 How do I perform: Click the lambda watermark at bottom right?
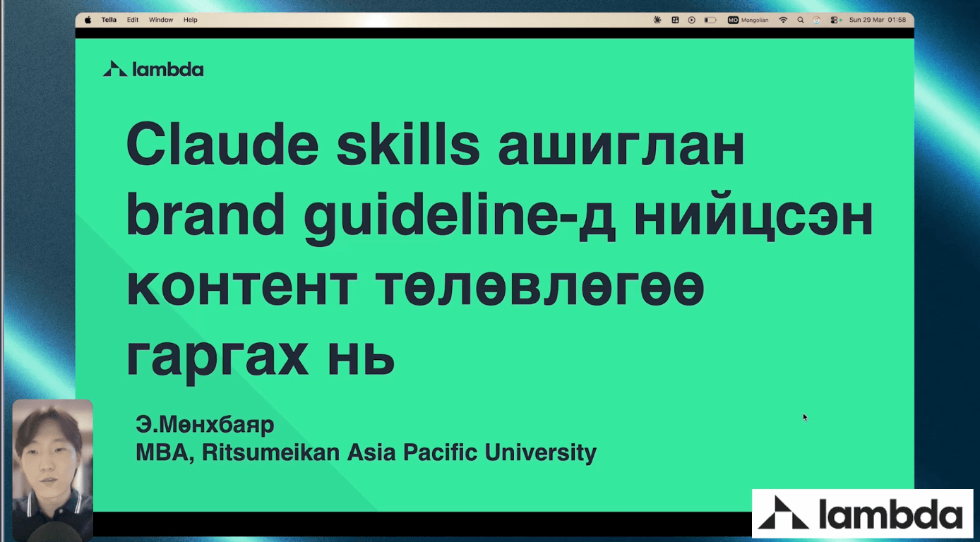pos(862,512)
